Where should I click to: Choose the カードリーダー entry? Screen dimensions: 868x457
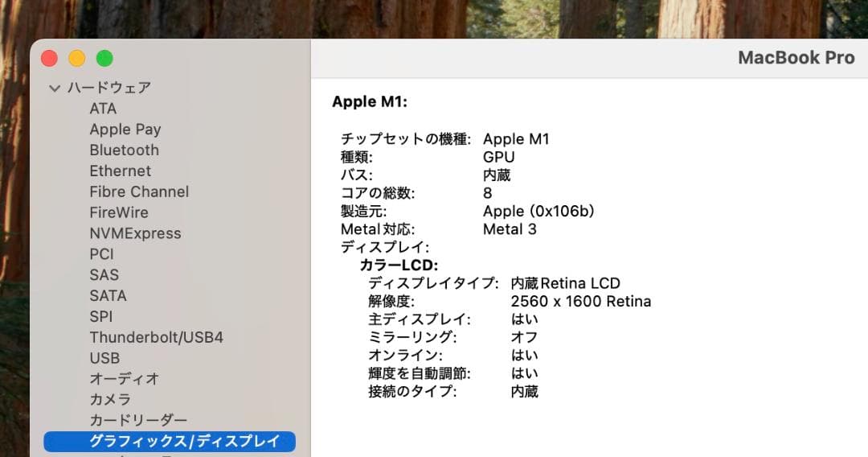coord(138,421)
